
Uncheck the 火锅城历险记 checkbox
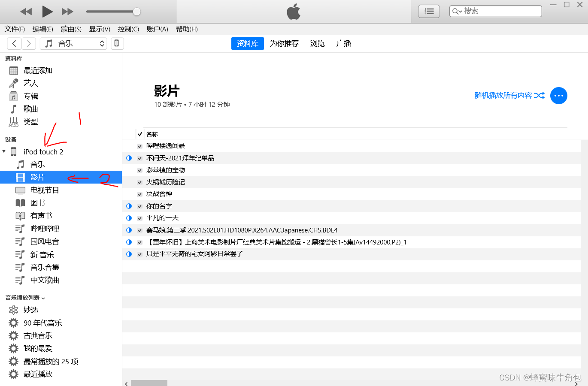pyautogui.click(x=139, y=182)
